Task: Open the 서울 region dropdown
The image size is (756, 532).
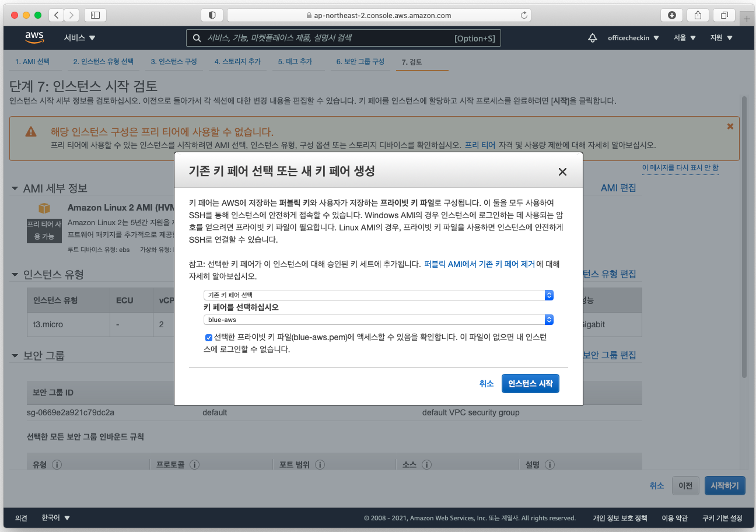Action: click(x=685, y=38)
